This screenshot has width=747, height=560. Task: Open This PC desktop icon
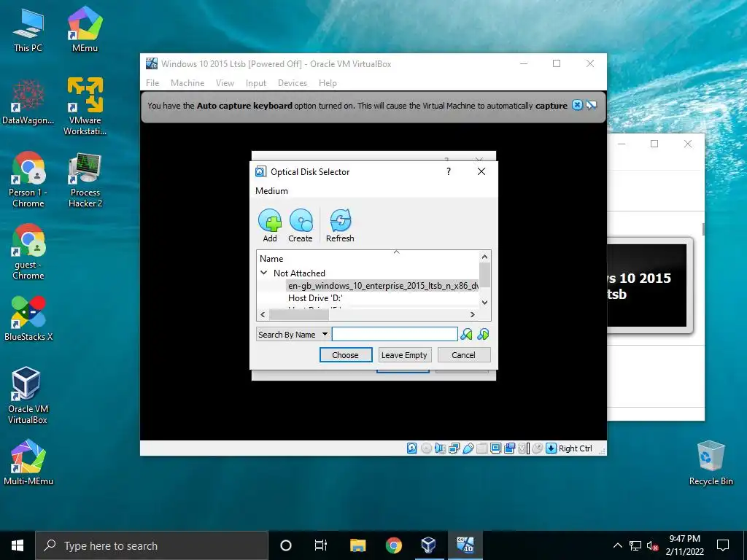pyautogui.click(x=28, y=29)
